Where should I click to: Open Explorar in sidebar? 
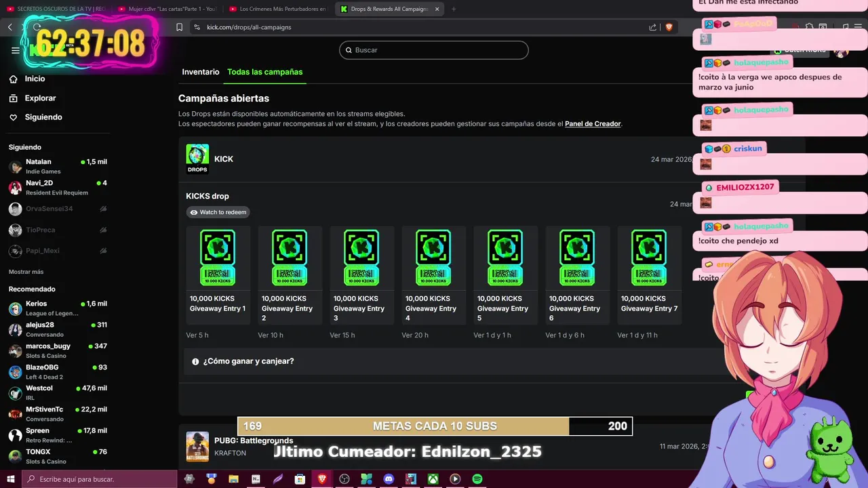40,98
